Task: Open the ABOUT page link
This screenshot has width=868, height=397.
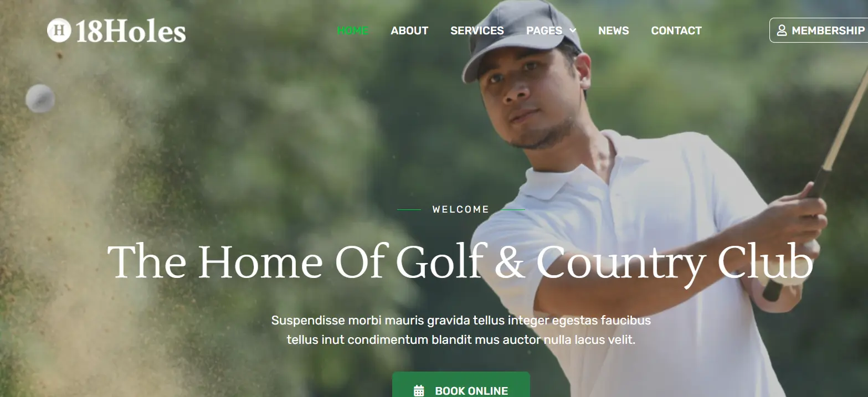Action: point(409,30)
